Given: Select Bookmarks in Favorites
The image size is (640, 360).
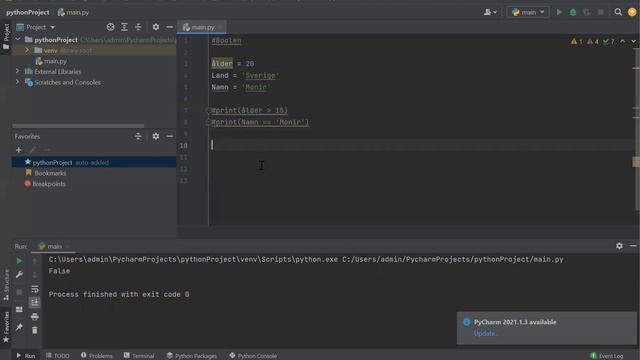Looking at the screenshot, I should coord(50,173).
